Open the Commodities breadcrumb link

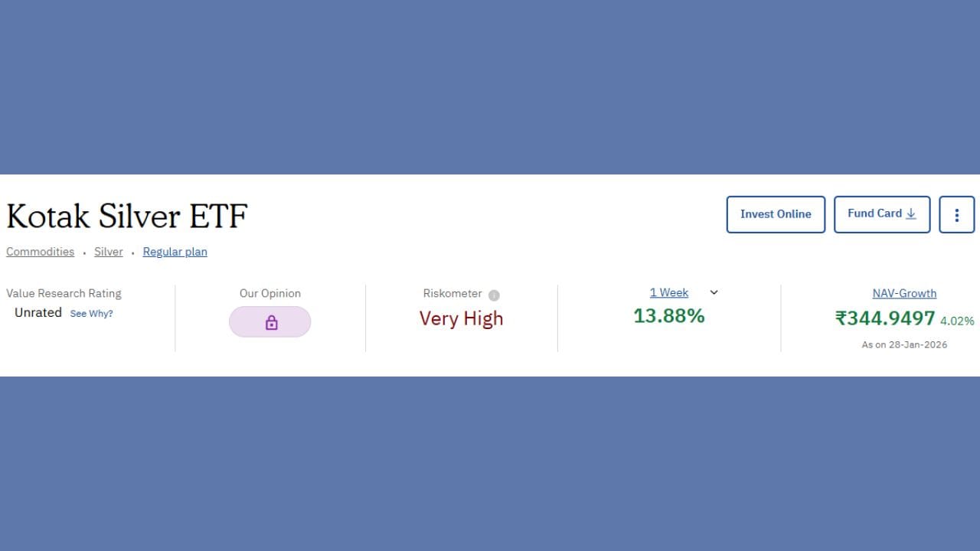(x=40, y=251)
